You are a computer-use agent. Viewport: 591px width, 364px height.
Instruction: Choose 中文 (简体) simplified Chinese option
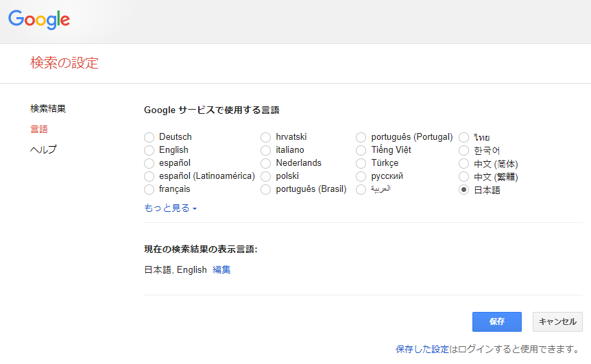click(464, 164)
